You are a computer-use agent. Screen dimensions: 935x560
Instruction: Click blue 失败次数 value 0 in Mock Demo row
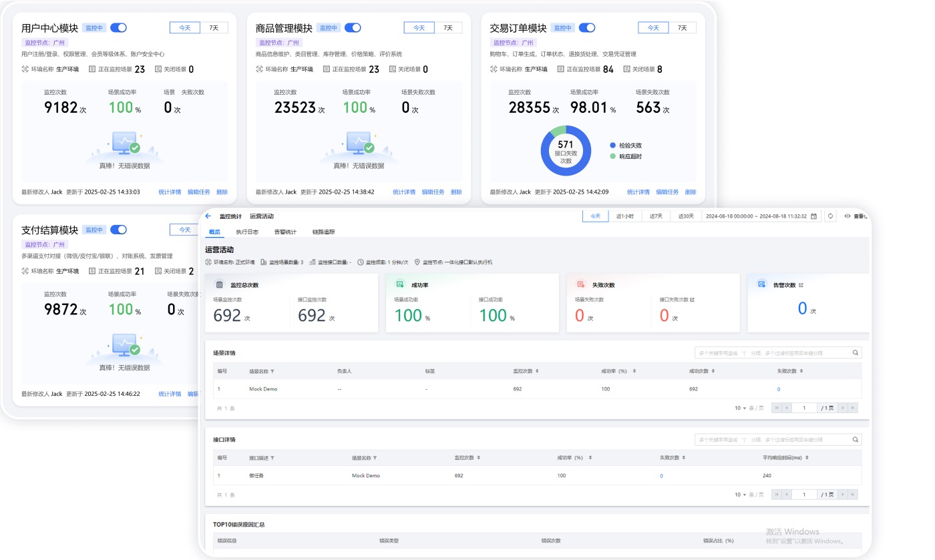coord(779,389)
